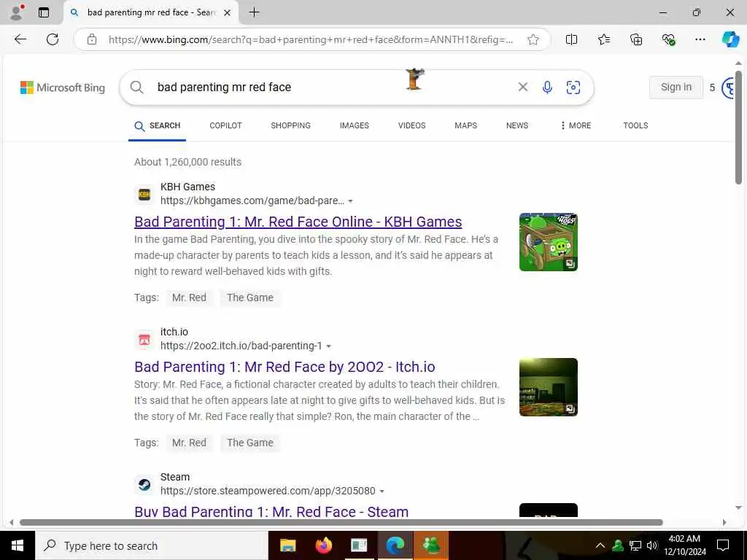Open the Copilot sidebar icon
Viewport: 747px width, 560px height.
[729, 39]
